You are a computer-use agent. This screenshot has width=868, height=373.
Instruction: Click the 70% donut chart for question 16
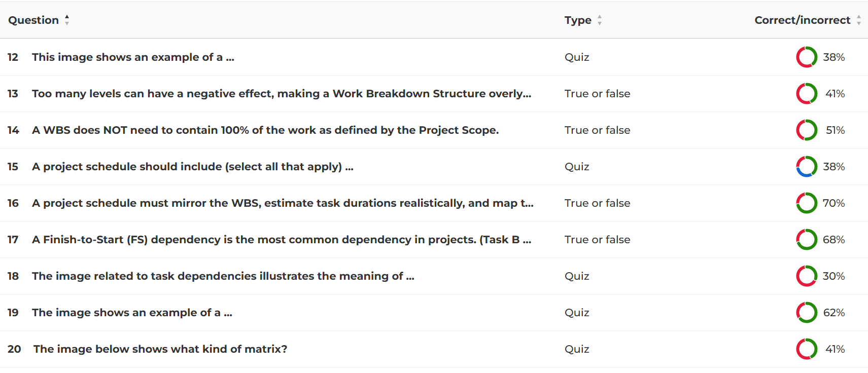[x=807, y=203]
